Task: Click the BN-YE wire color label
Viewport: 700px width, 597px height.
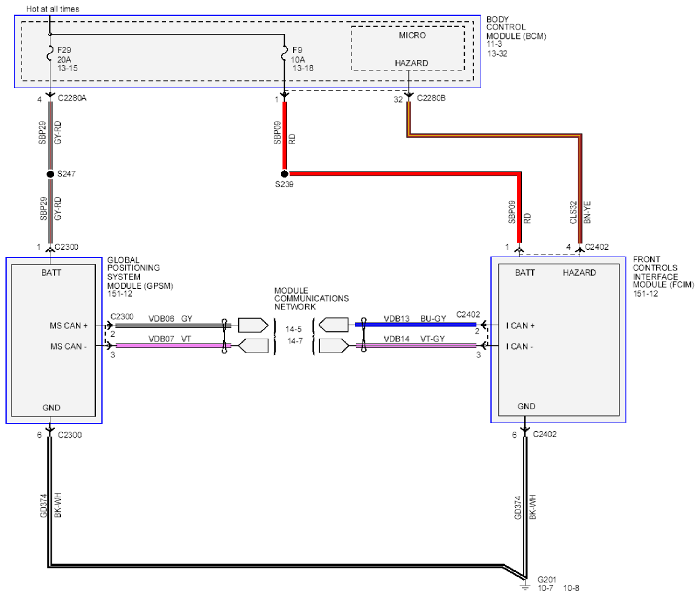Action: (587, 212)
